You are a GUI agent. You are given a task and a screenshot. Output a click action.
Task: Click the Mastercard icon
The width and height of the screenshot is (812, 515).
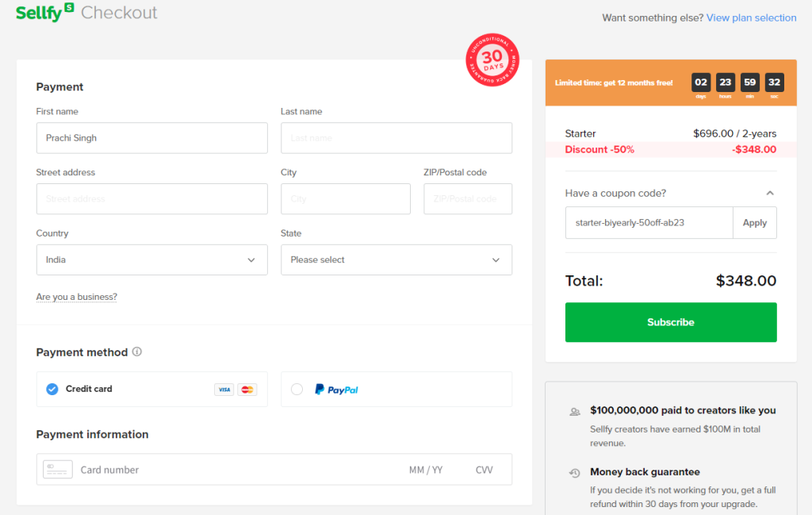click(x=247, y=390)
